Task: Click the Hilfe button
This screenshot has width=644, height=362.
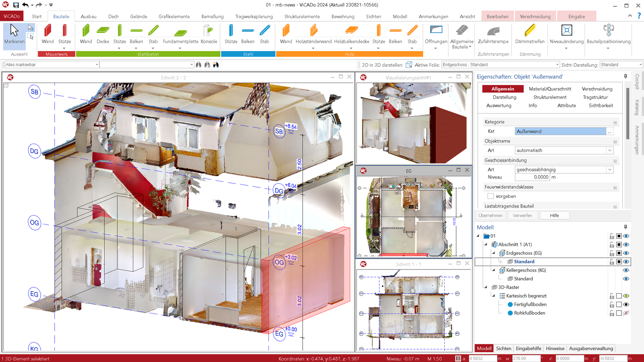Action: point(555,216)
